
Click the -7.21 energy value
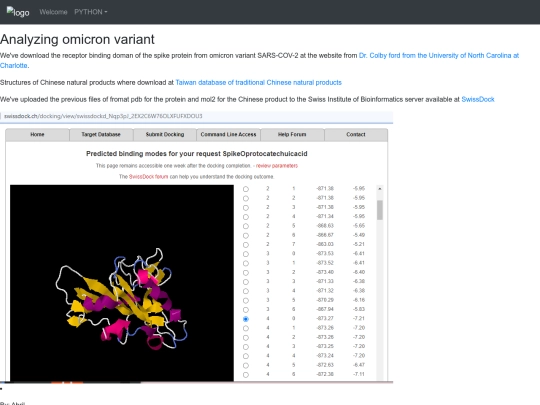[359, 319]
